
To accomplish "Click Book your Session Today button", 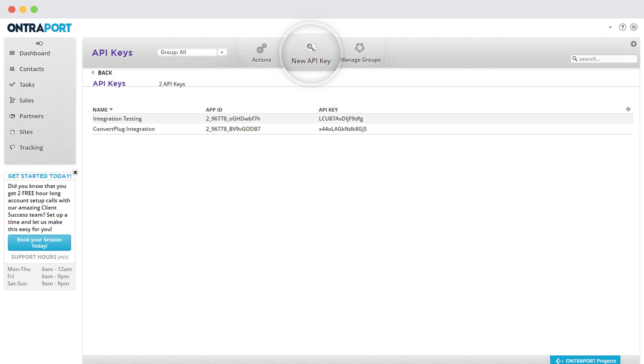I will click(39, 243).
